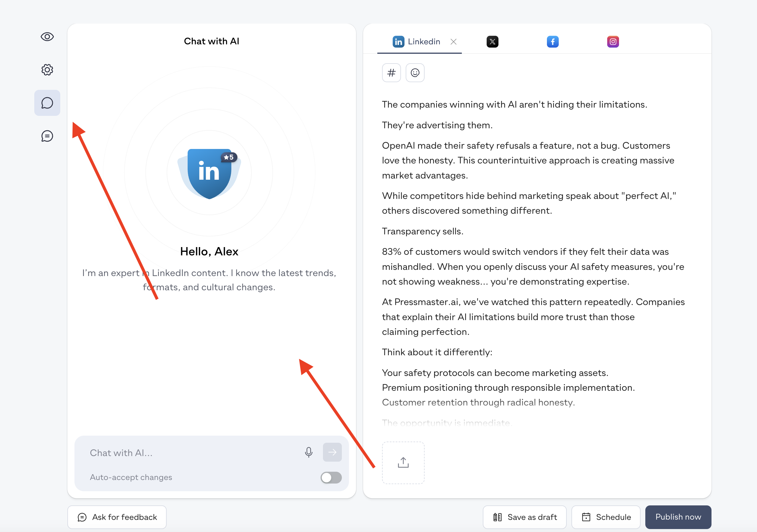Viewport: 757px width, 532px height.
Task: Close the Linkedin tab
Action: (453, 42)
